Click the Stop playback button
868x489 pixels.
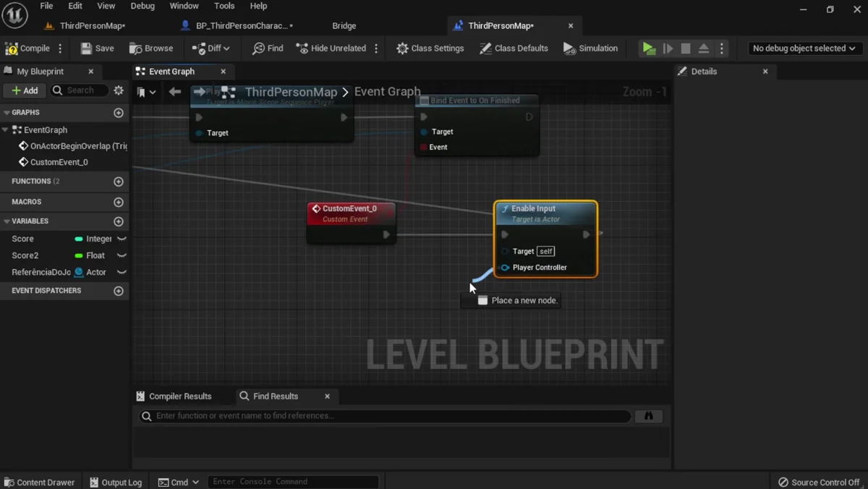[686, 48]
